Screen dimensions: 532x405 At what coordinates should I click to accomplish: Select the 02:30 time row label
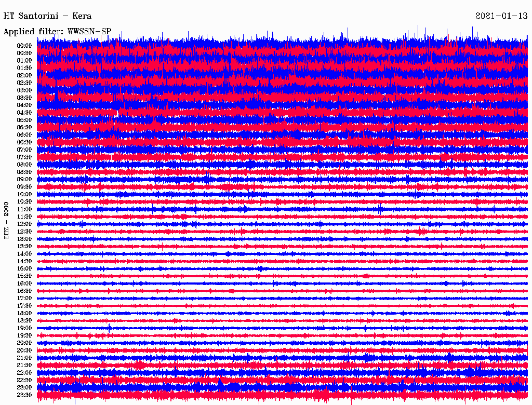pos(24,83)
